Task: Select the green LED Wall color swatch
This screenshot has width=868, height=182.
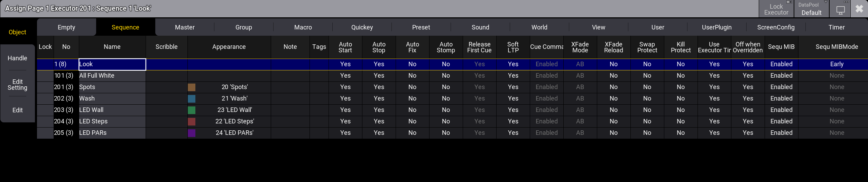Action: 192,110
